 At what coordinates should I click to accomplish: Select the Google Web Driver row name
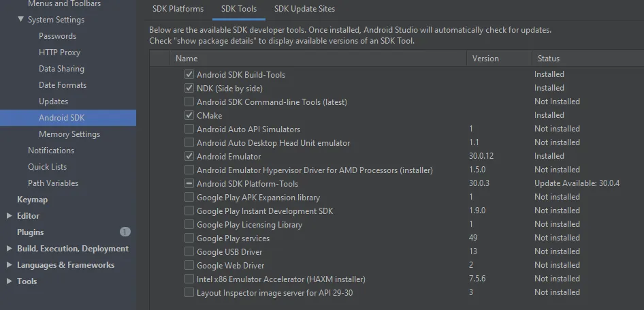tap(230, 266)
